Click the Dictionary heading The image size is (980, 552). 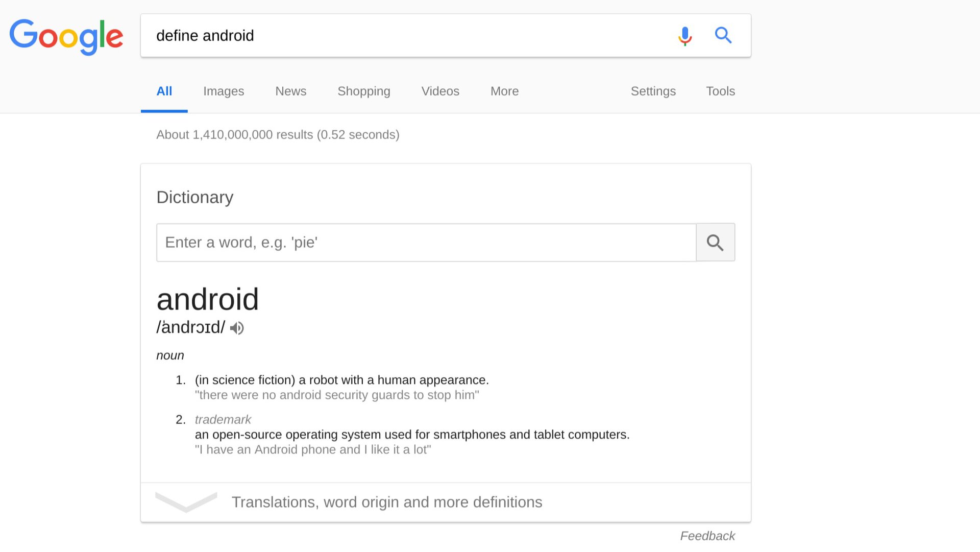pyautogui.click(x=194, y=197)
